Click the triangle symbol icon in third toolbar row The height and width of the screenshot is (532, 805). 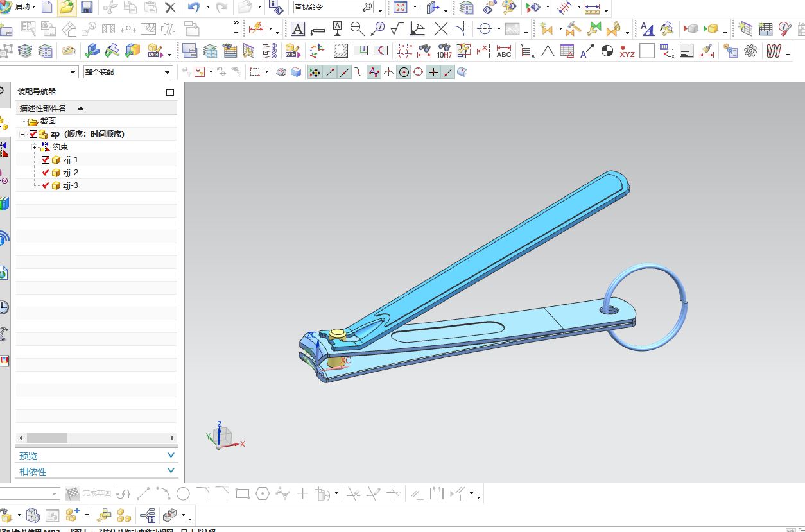pos(548,51)
